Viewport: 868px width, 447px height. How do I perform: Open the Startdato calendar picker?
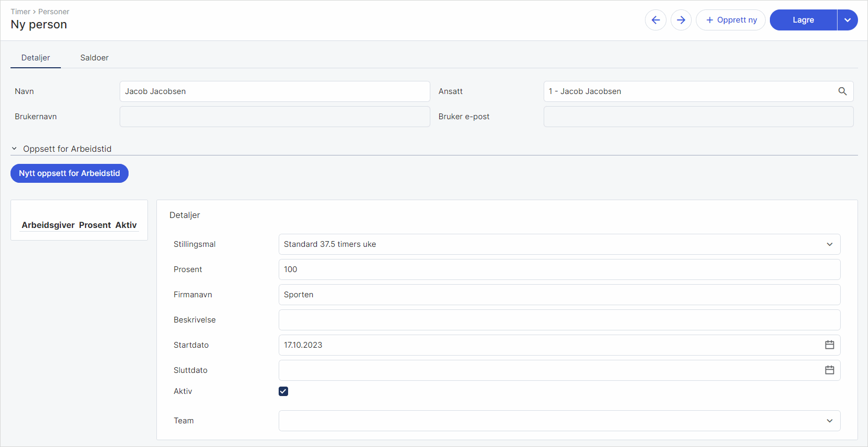pyautogui.click(x=829, y=345)
